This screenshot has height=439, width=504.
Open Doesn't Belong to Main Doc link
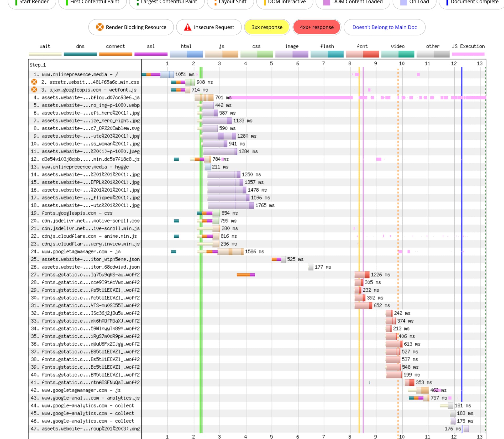coord(384,27)
